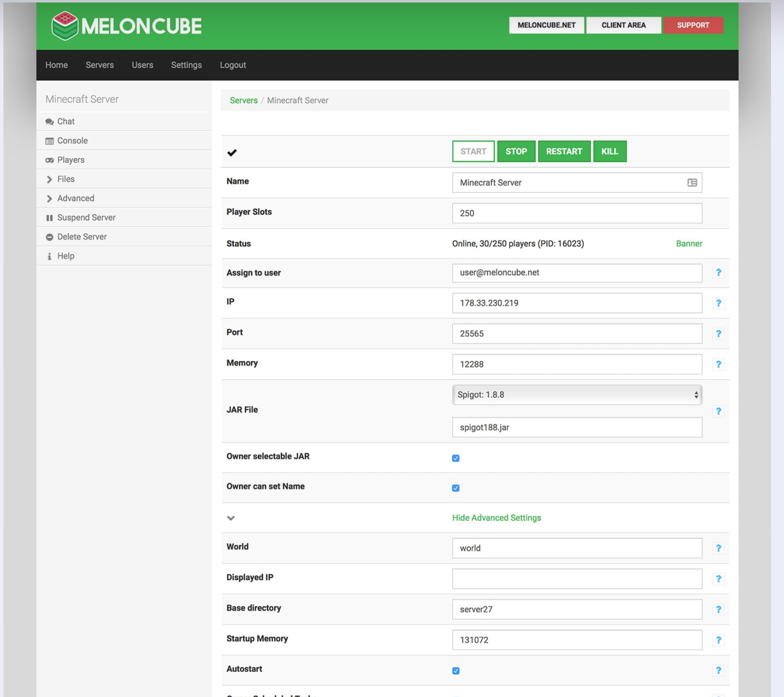Click help icon next to Assign to user
Screen dimensions: 784x697
pyautogui.click(x=718, y=273)
